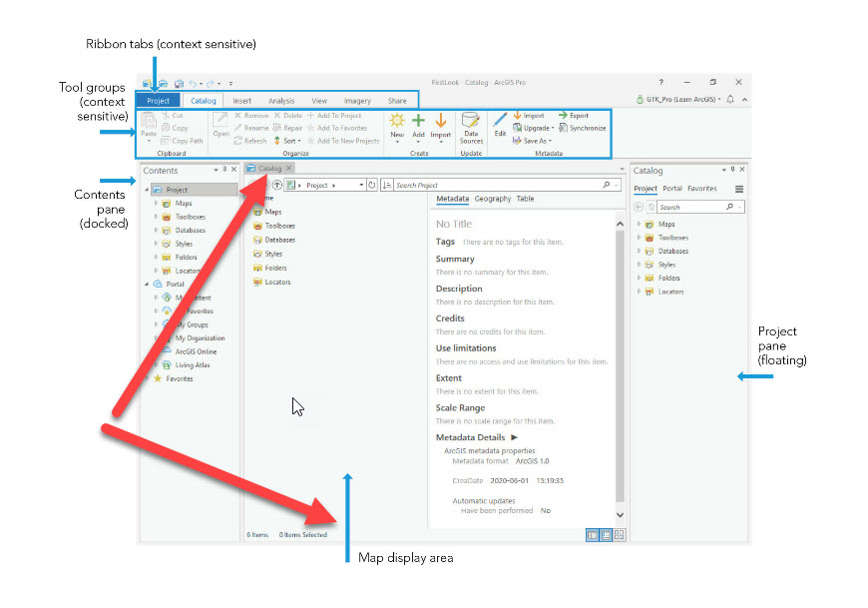Image resolution: width=868 pixels, height=608 pixels.
Task: Click the Add To Favorites star
Action: click(311, 128)
